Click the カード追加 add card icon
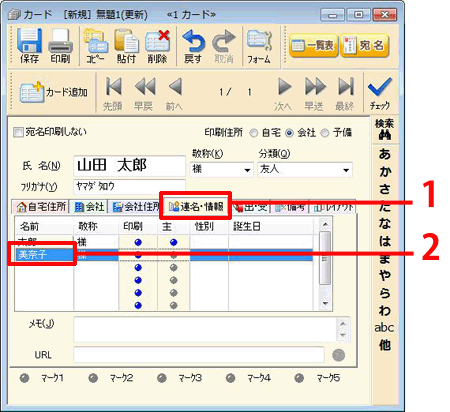This screenshot has height=412, width=450. [32, 92]
